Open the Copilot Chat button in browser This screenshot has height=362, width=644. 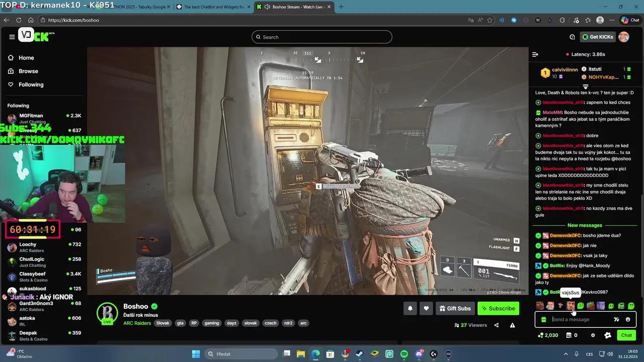[x=631, y=20]
